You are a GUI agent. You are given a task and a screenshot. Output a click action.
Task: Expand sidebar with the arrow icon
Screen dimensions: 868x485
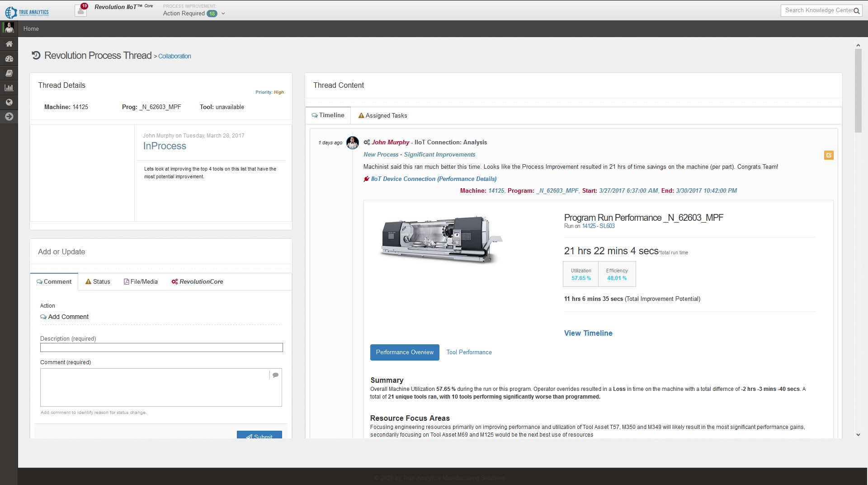[9, 117]
